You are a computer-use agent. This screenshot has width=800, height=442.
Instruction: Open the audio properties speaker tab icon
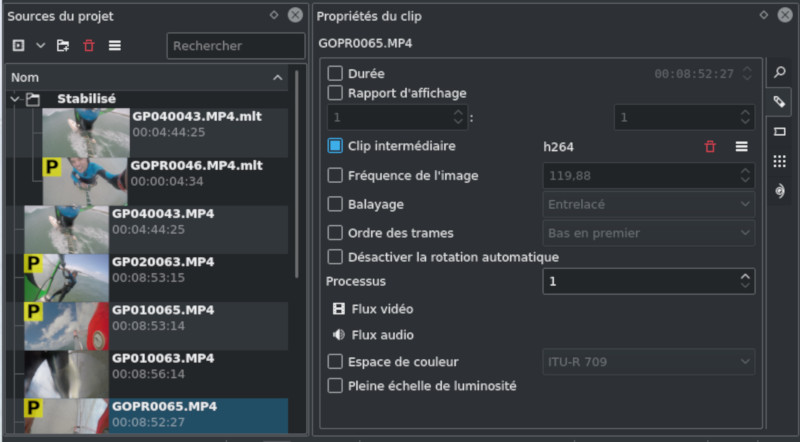780,191
